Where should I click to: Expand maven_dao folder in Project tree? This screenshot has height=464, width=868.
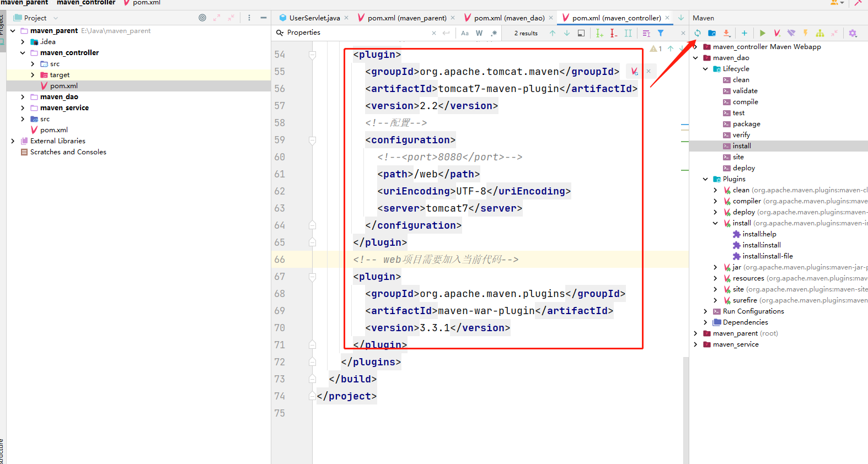[x=23, y=97]
